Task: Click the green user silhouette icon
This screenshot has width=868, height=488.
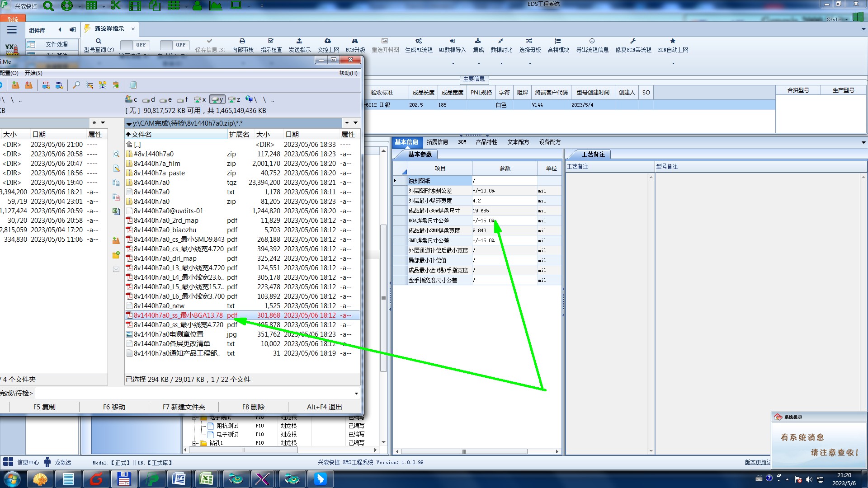Action: [197, 5]
